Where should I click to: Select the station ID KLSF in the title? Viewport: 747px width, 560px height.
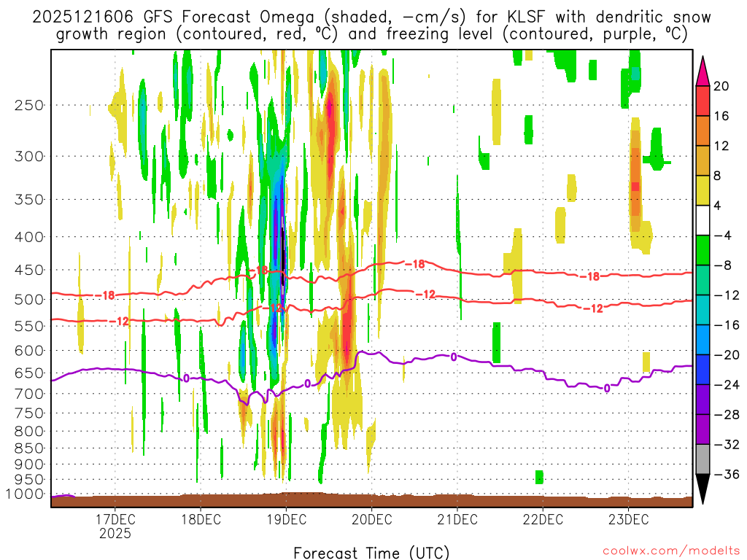point(527,17)
